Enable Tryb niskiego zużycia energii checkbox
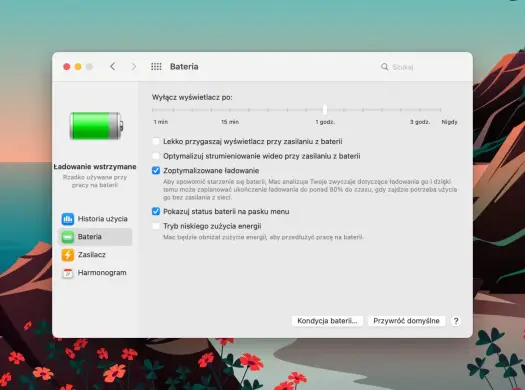The image size is (525, 390). click(x=156, y=226)
